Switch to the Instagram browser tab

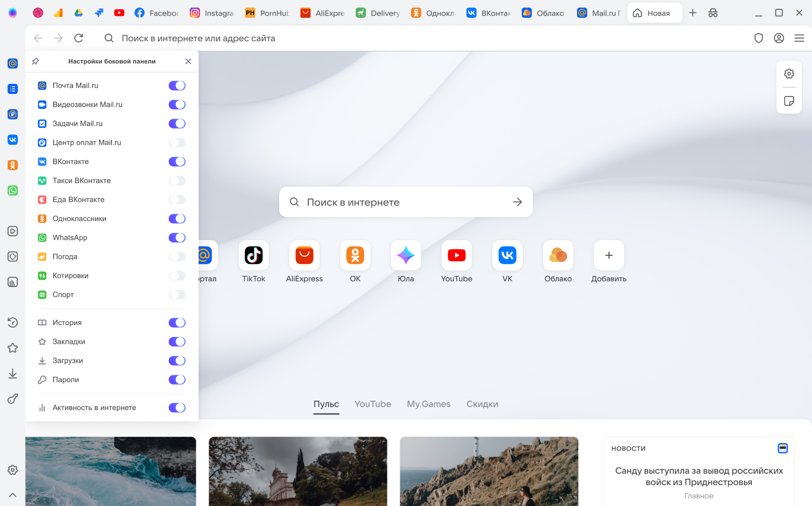pyautogui.click(x=211, y=13)
